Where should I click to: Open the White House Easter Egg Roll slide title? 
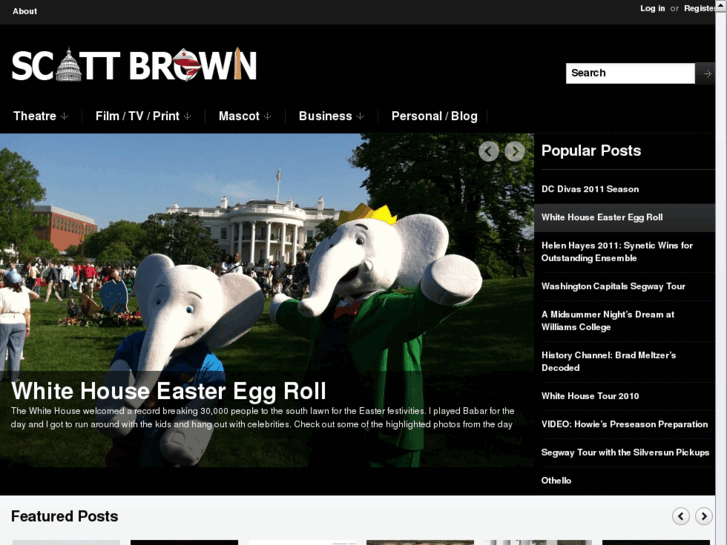click(169, 391)
